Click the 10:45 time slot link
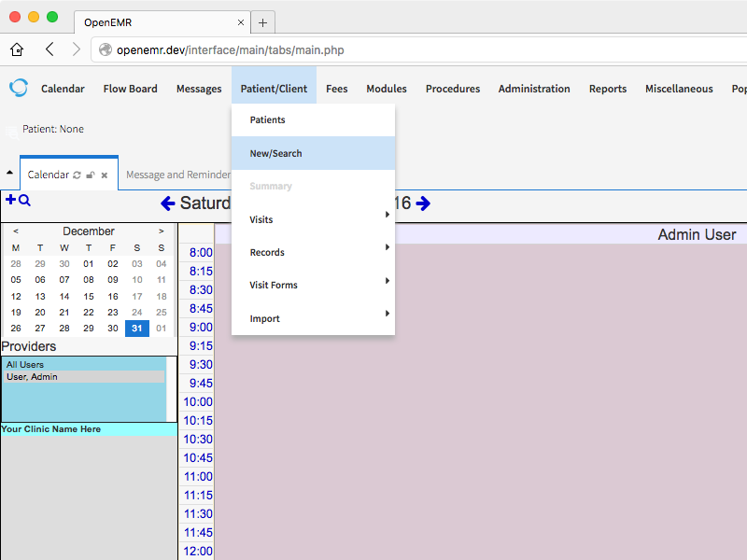 tap(198, 457)
